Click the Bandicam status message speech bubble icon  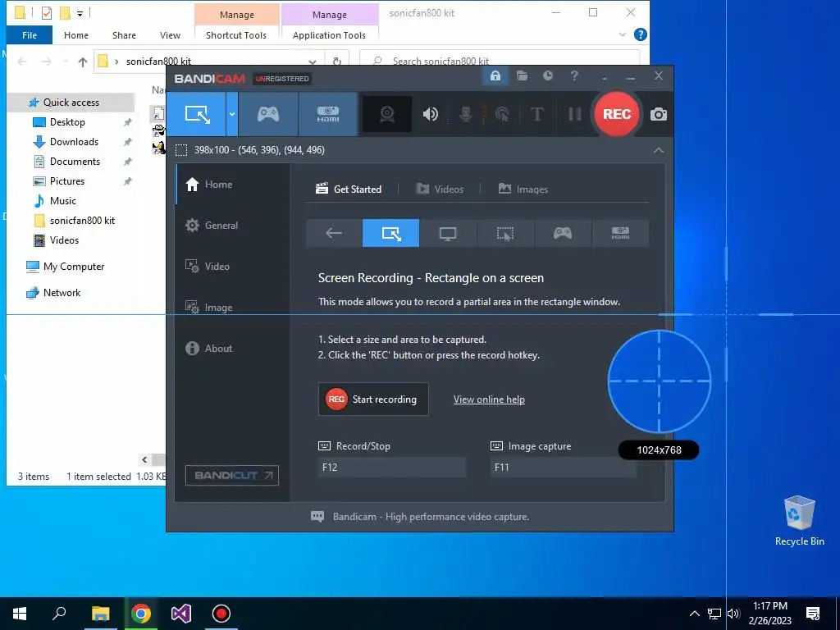[317, 517]
